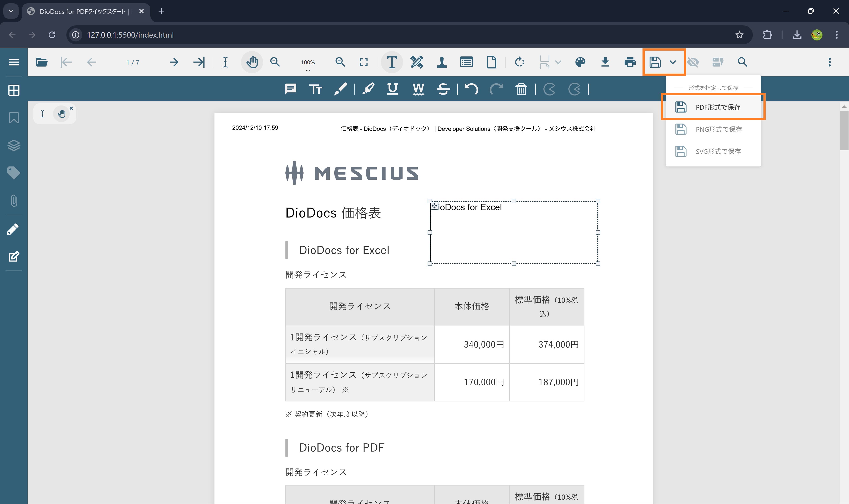Zoom in on the document
849x504 pixels.
coord(340,62)
